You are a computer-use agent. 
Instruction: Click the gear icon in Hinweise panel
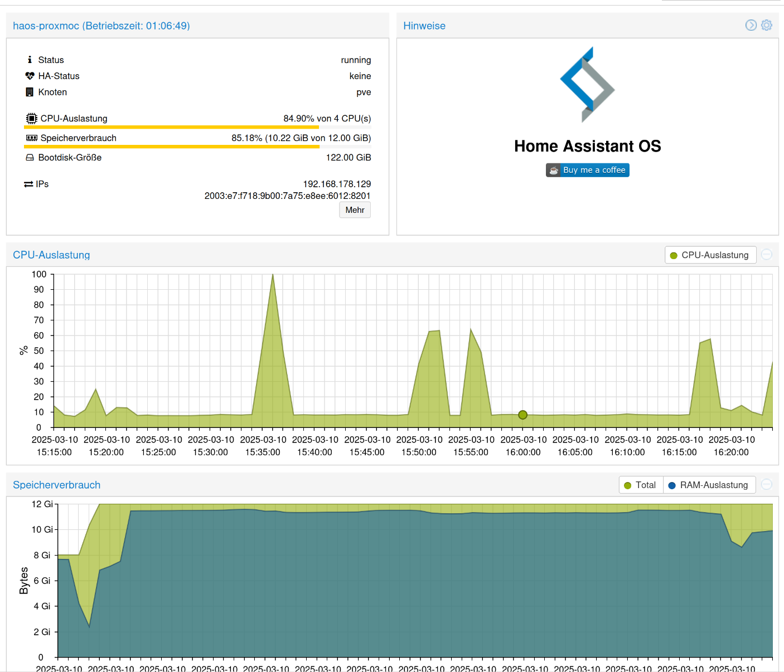(767, 25)
